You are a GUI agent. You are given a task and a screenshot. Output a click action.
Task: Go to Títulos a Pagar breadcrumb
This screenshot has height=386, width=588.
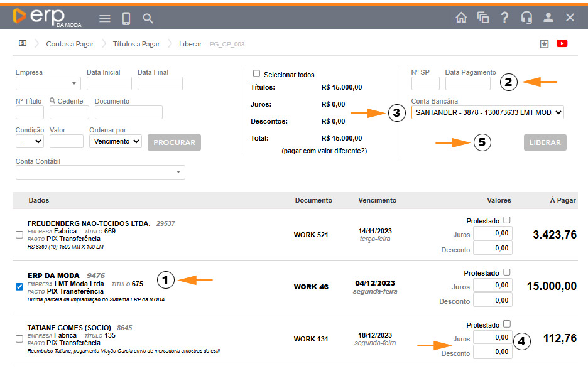[136, 44]
